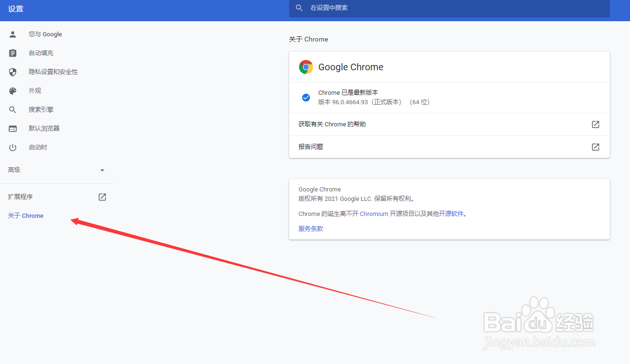Follow the 开源软件 link
The height and width of the screenshot is (364, 630).
click(451, 214)
